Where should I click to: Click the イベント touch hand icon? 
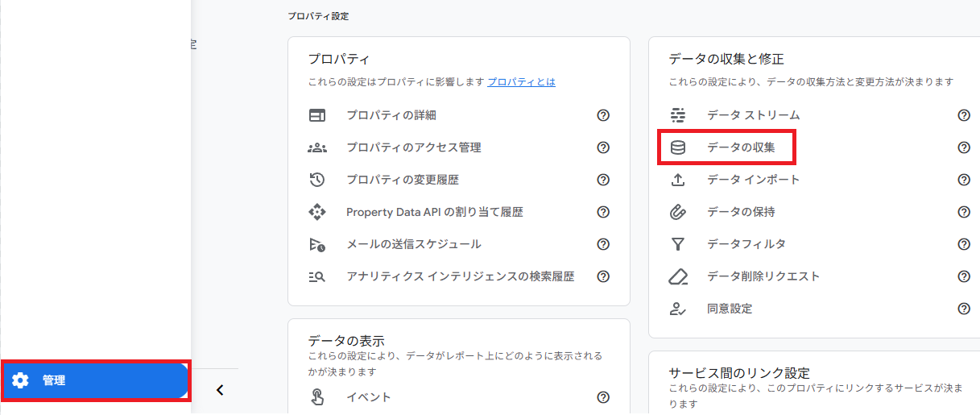click(x=317, y=397)
